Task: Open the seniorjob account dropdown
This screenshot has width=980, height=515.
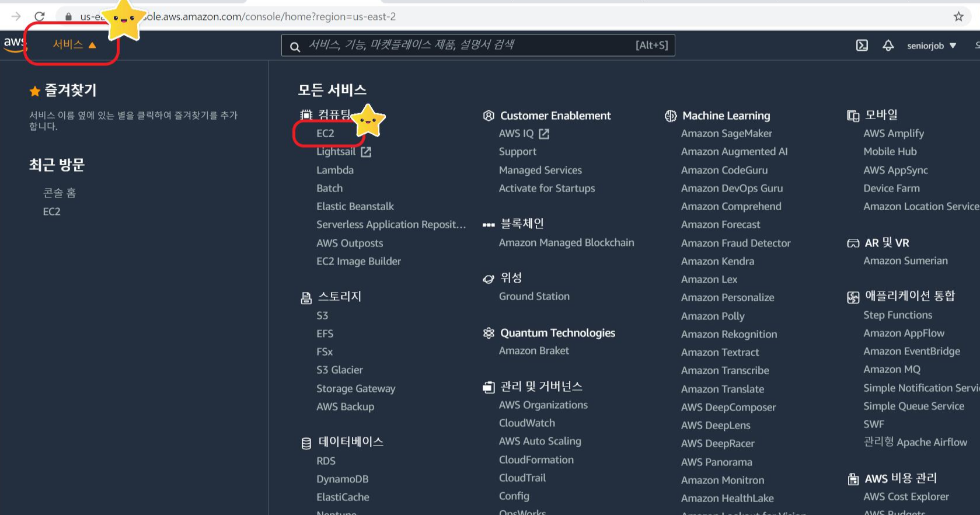Action: (x=932, y=46)
